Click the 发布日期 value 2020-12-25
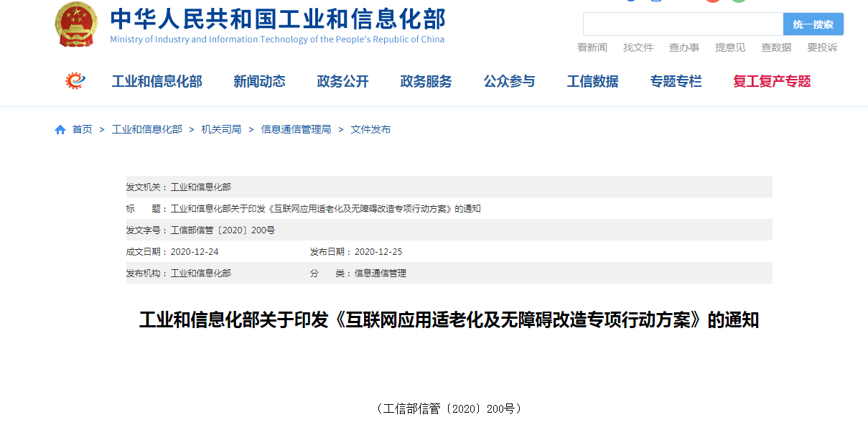This screenshot has height=425, width=868. (378, 252)
